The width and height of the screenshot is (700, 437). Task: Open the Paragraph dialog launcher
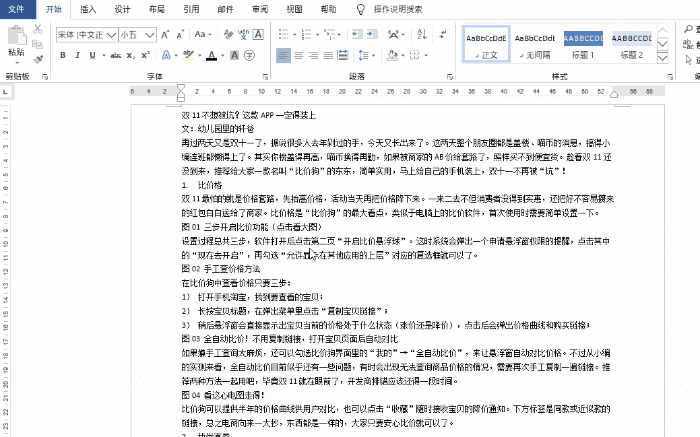pos(450,77)
